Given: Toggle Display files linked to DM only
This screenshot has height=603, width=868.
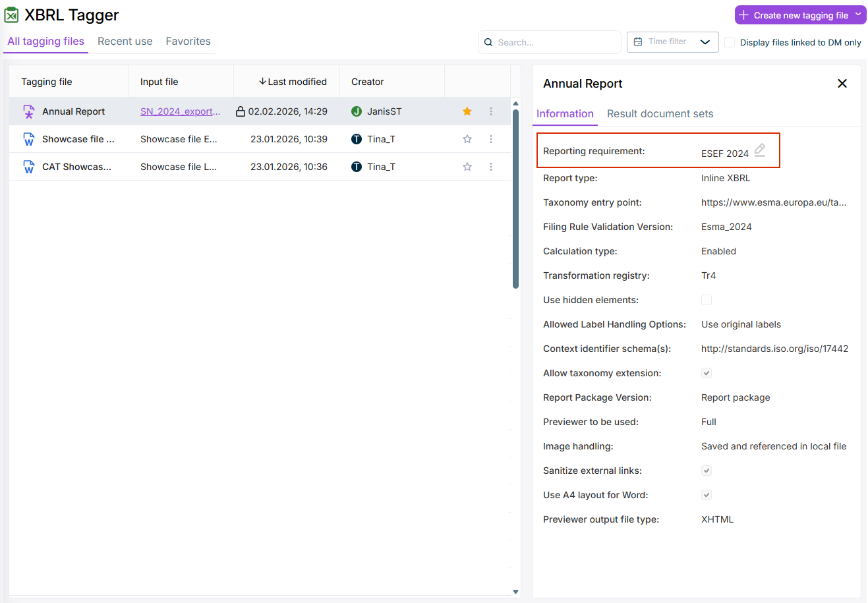Looking at the screenshot, I should 730,42.
